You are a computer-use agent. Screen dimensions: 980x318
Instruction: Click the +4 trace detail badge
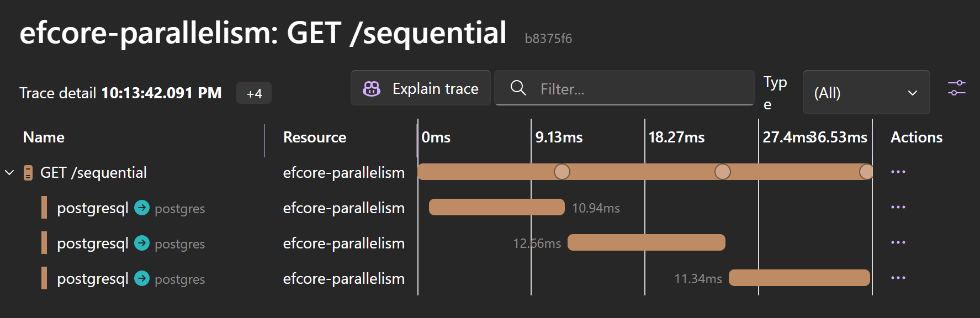254,93
